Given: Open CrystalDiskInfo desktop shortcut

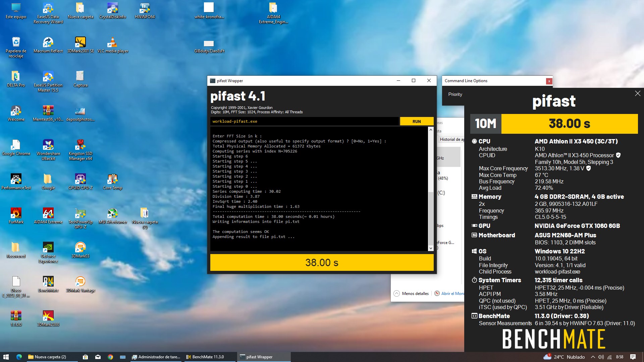Looking at the screenshot, I should click(112, 11).
